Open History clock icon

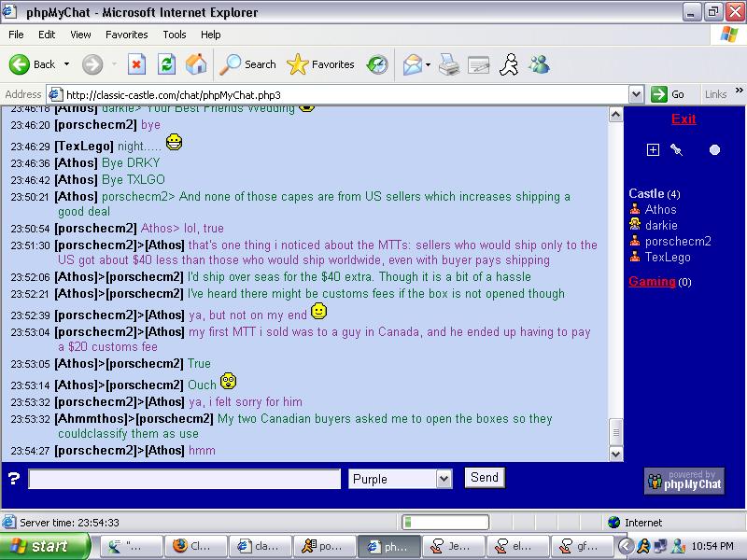pyautogui.click(x=377, y=64)
